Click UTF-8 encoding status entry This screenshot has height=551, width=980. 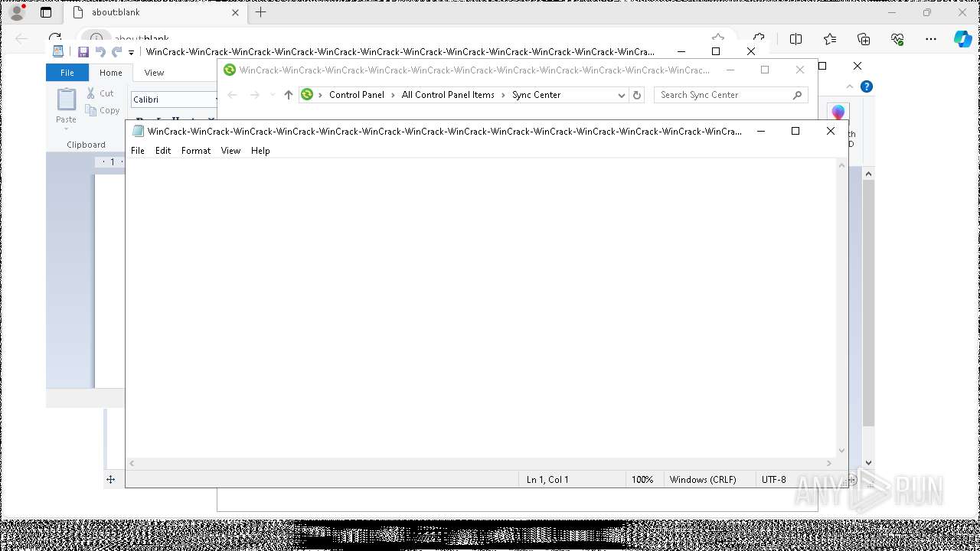pos(773,480)
